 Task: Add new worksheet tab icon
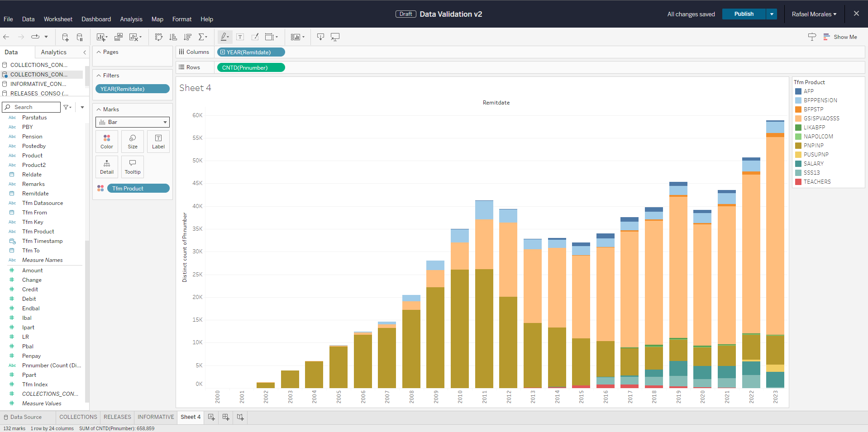[x=211, y=417]
